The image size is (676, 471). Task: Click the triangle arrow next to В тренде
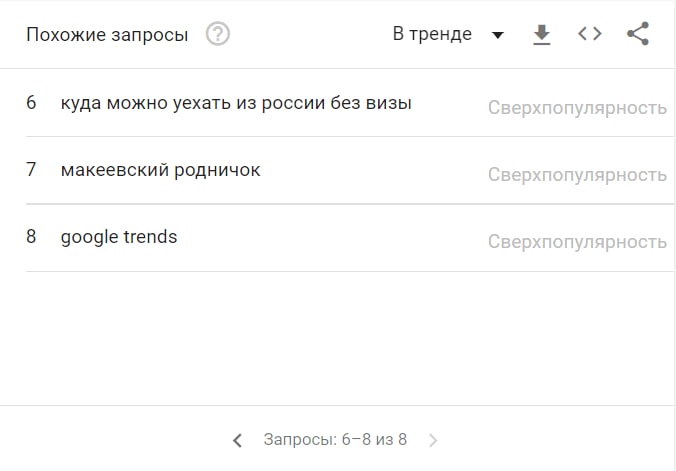[x=498, y=36]
